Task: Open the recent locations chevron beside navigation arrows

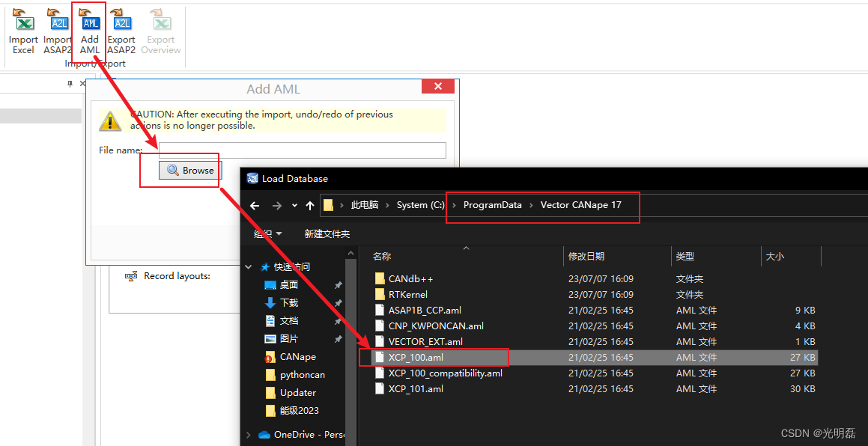Action: (294, 205)
